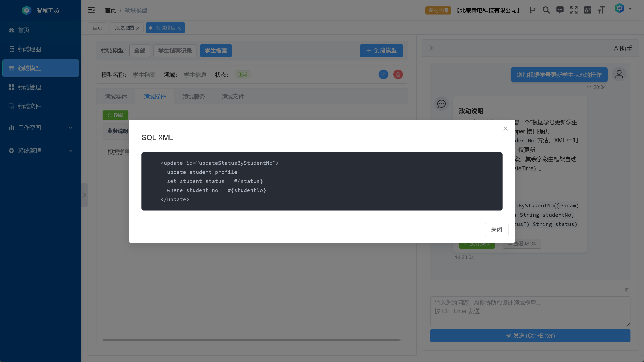Open font size adjustment icon

[x=601, y=10]
